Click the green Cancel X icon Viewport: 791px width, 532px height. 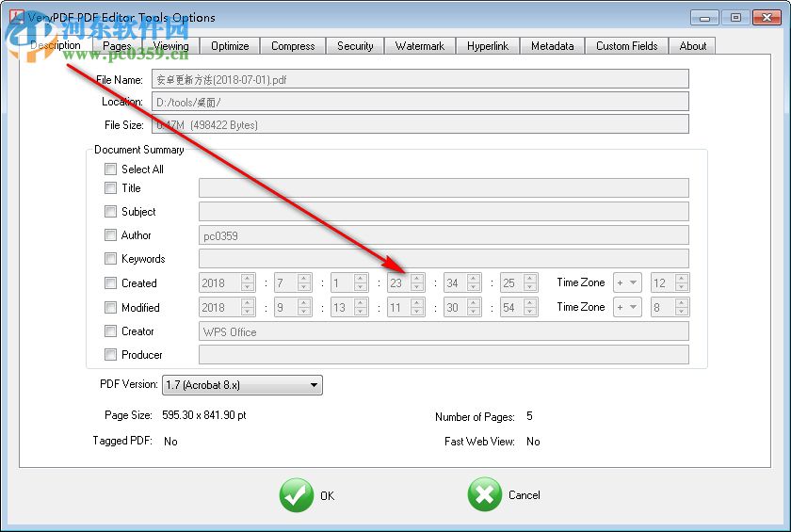[484, 494]
